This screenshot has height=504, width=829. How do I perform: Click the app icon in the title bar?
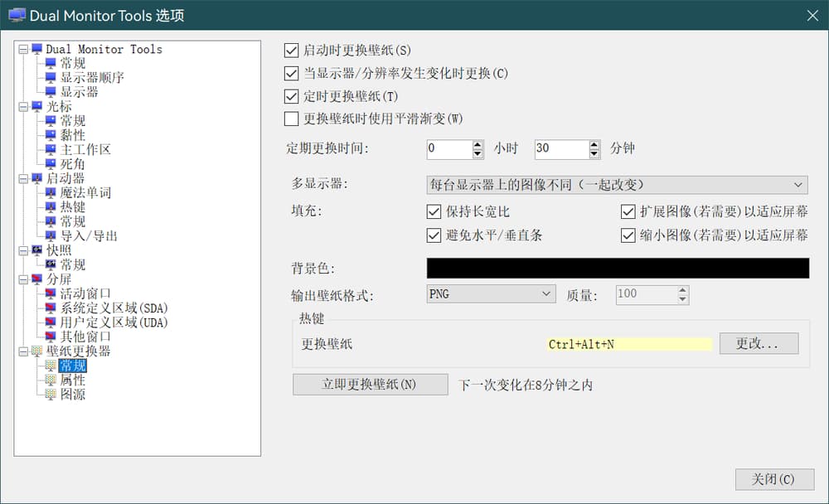[17, 16]
